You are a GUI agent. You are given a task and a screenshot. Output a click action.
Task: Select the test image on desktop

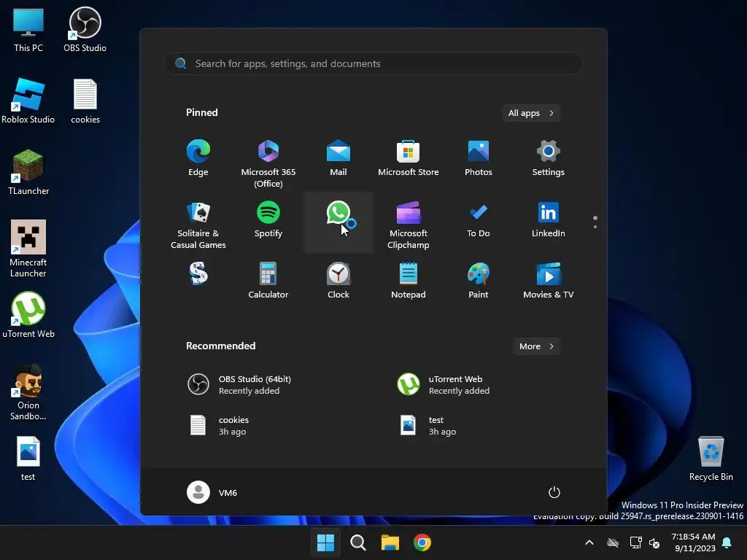pyautogui.click(x=28, y=458)
